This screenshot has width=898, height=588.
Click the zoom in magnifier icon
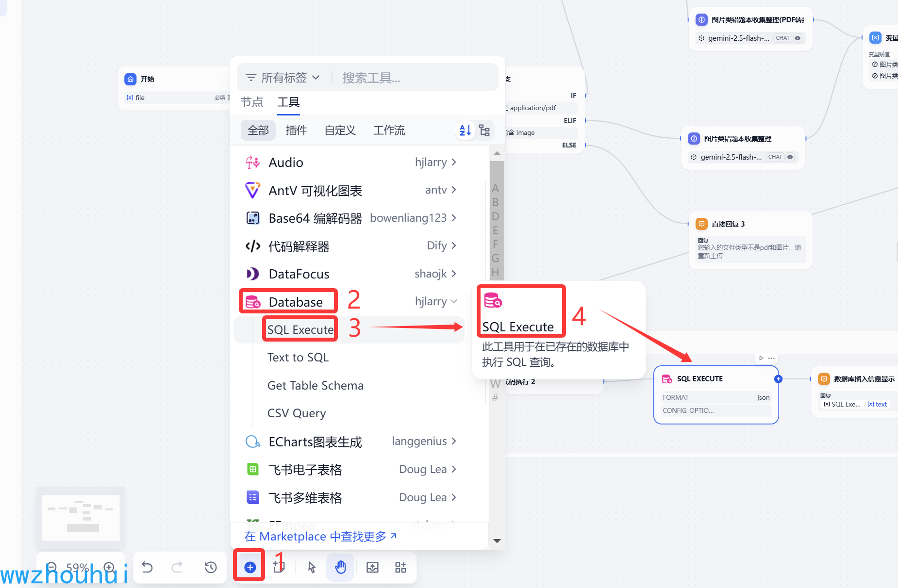click(x=109, y=567)
